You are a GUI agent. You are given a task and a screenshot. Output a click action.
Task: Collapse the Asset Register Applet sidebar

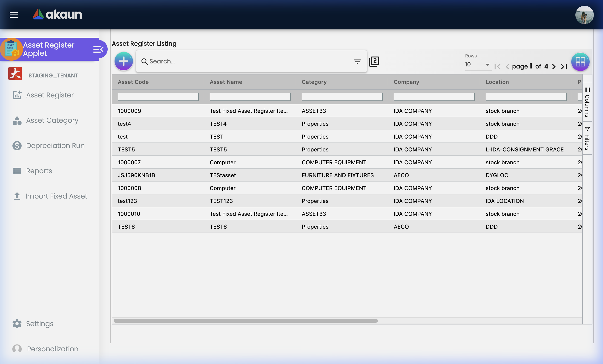(98, 49)
